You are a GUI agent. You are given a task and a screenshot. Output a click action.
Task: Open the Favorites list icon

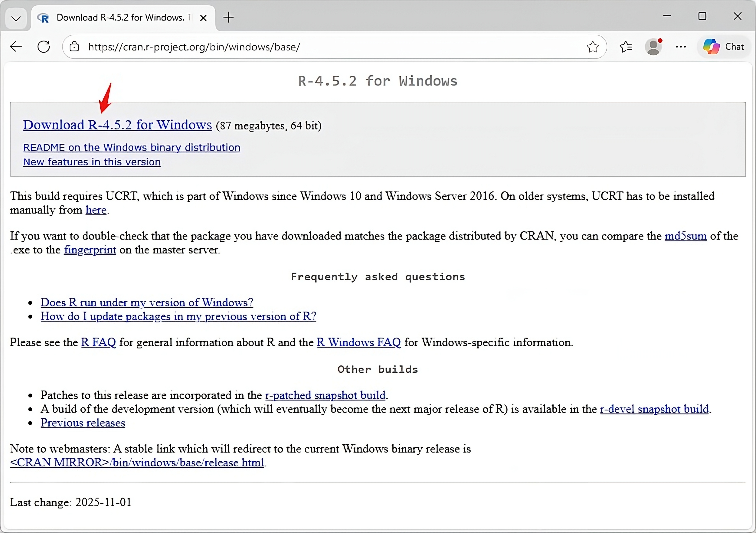point(626,47)
